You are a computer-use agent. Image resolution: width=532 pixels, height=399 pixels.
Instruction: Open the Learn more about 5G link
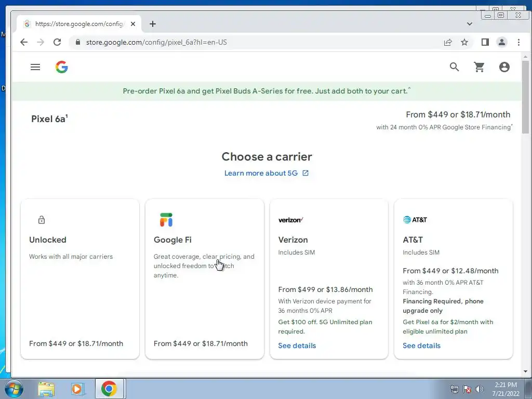point(261,173)
